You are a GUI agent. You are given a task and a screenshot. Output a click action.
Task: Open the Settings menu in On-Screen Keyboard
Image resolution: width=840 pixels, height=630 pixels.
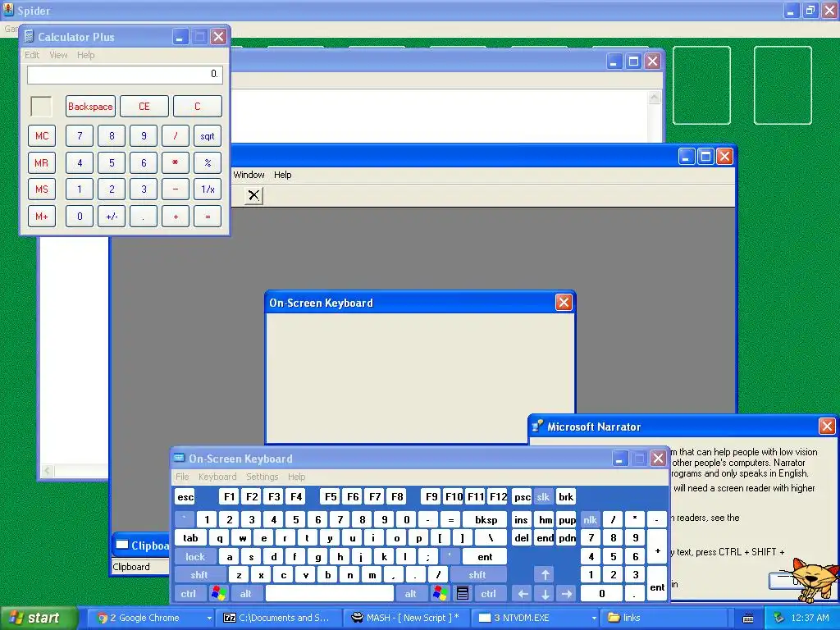262,477
